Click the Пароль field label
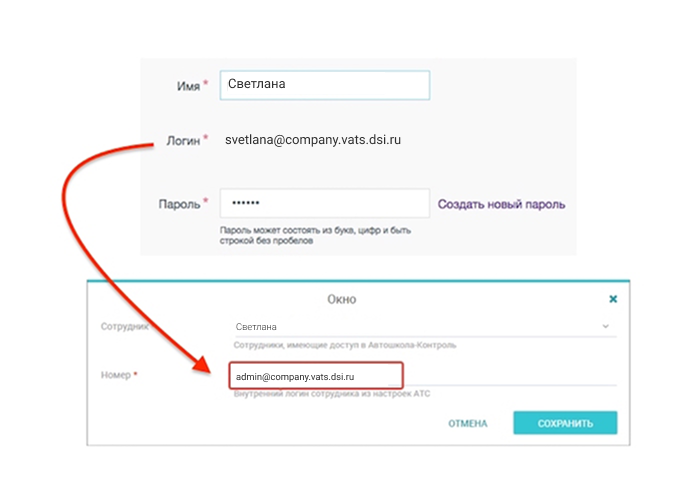The image size is (700, 503). [x=180, y=204]
